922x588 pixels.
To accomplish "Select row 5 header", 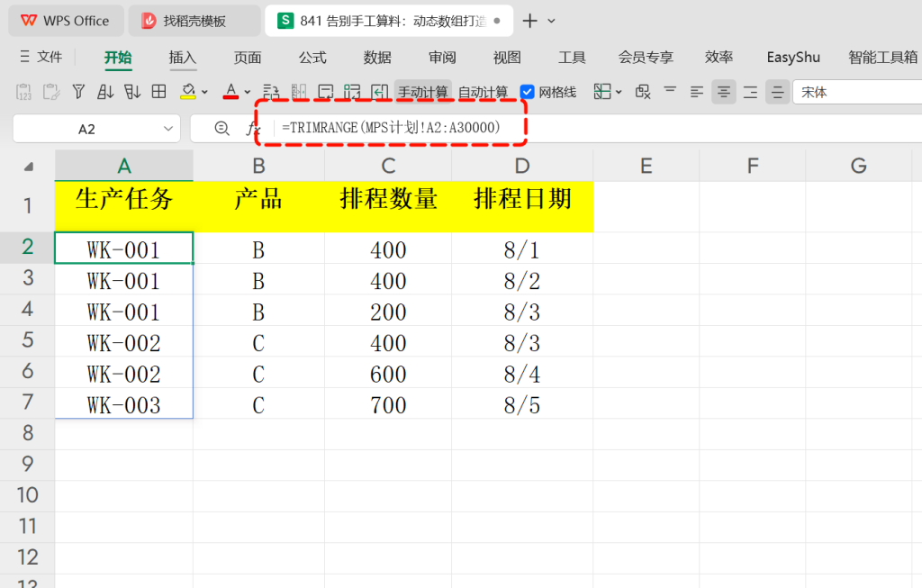I will pos(28,340).
